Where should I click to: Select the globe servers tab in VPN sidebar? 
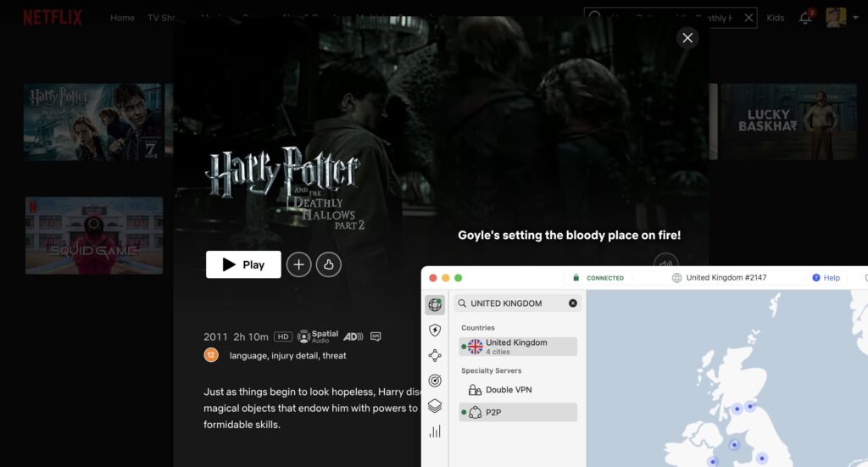pyautogui.click(x=435, y=304)
